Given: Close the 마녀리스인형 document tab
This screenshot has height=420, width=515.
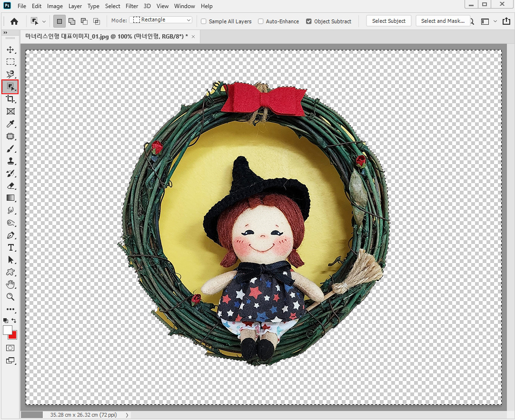Looking at the screenshot, I should point(193,37).
